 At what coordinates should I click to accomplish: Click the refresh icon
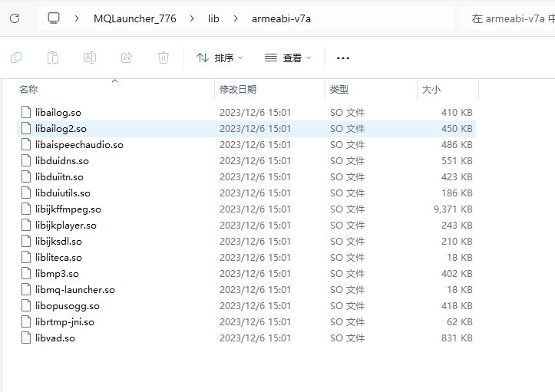coord(15,18)
